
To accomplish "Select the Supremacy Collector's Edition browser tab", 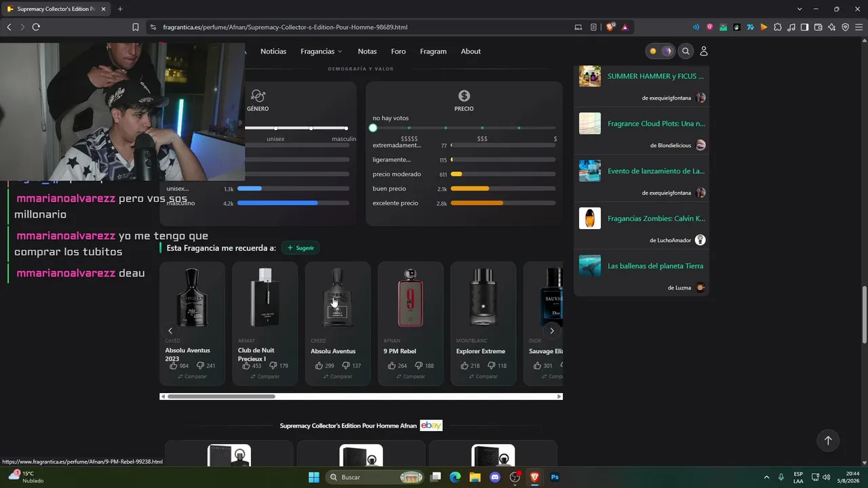I will [x=56, y=9].
